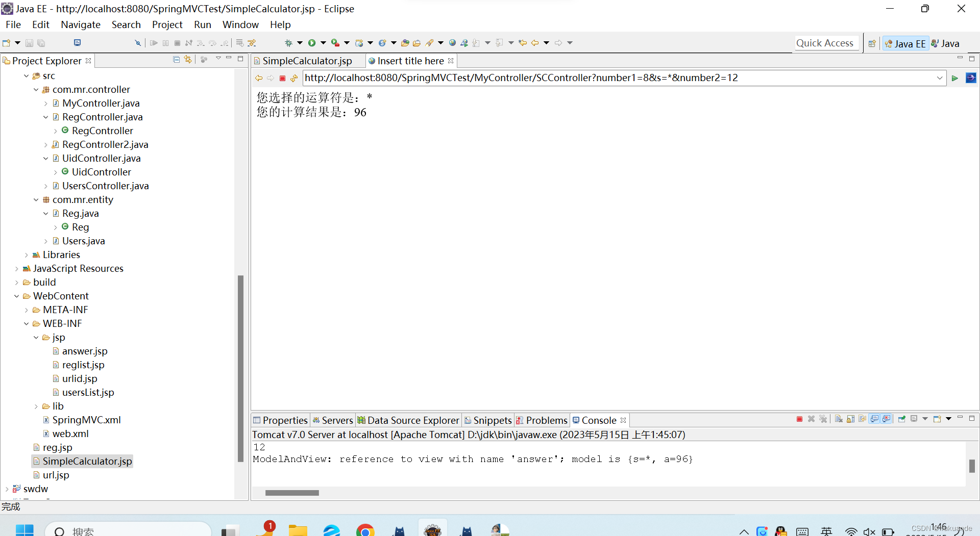Switch to the Servers tab

coord(332,420)
